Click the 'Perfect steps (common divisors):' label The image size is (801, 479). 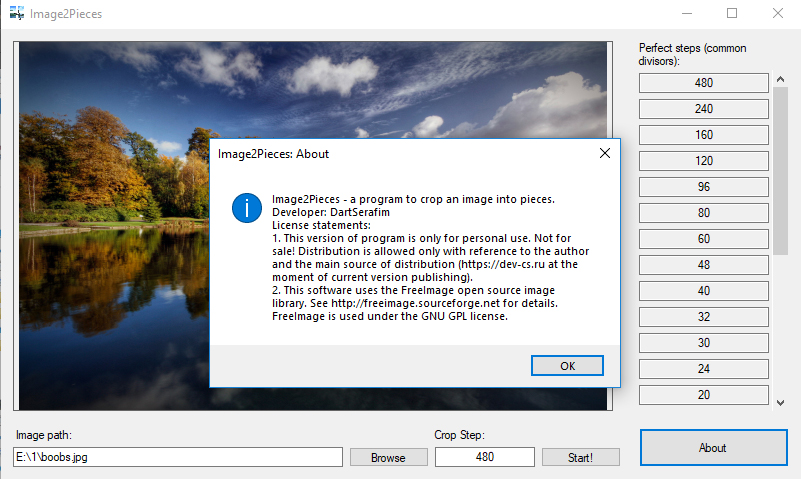[692, 54]
